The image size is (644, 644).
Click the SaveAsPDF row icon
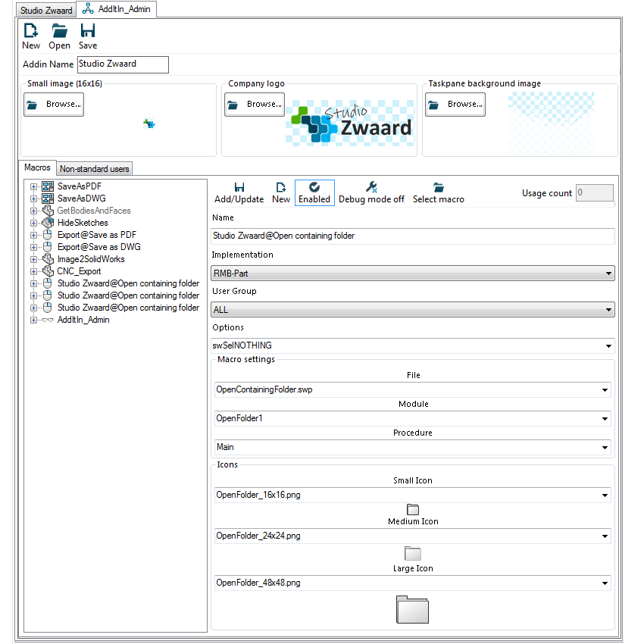coord(48,186)
